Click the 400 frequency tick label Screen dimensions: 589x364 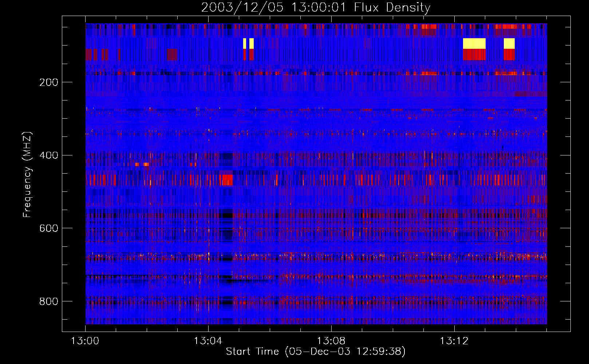[x=49, y=155]
